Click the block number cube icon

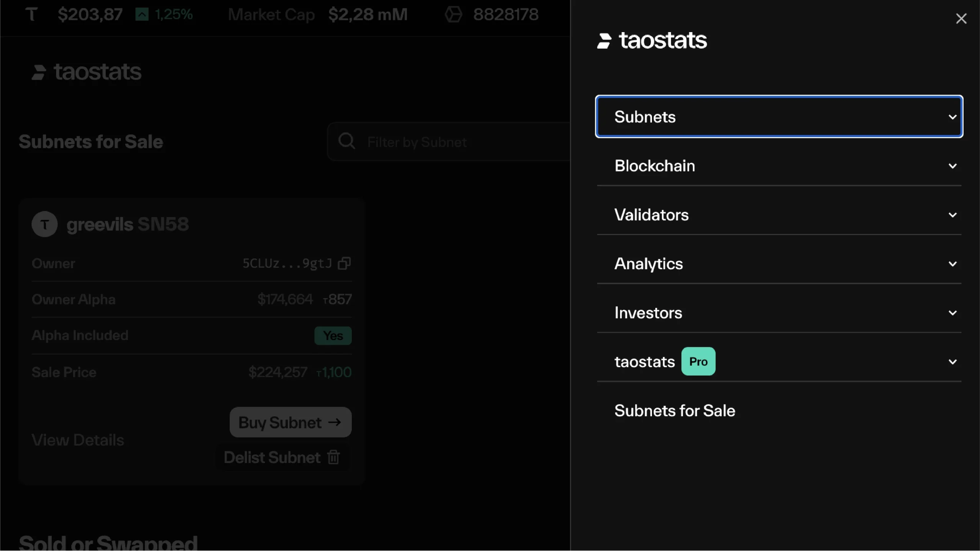tap(454, 15)
